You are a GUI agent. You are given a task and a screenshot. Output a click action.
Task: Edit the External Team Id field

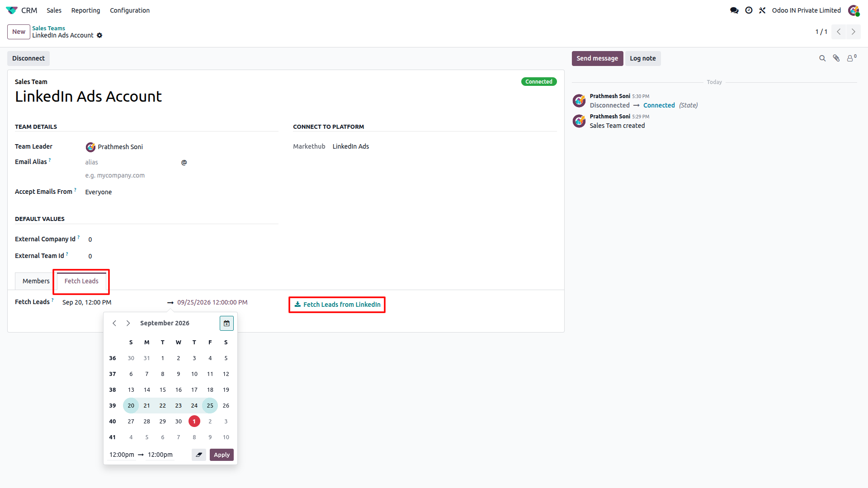pyautogui.click(x=183, y=256)
